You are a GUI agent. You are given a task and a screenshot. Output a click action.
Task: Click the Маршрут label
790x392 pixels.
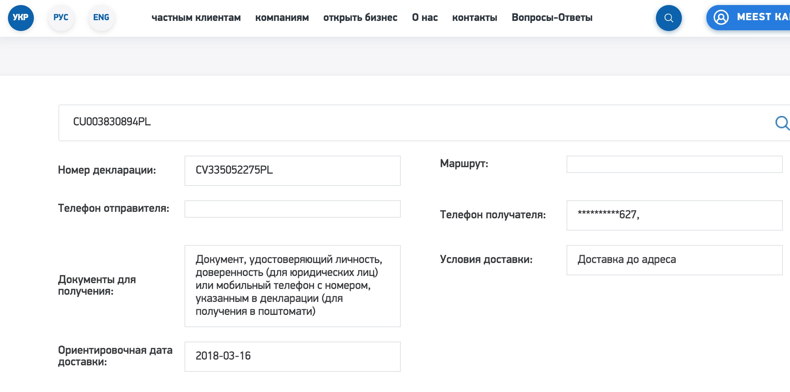[464, 164]
